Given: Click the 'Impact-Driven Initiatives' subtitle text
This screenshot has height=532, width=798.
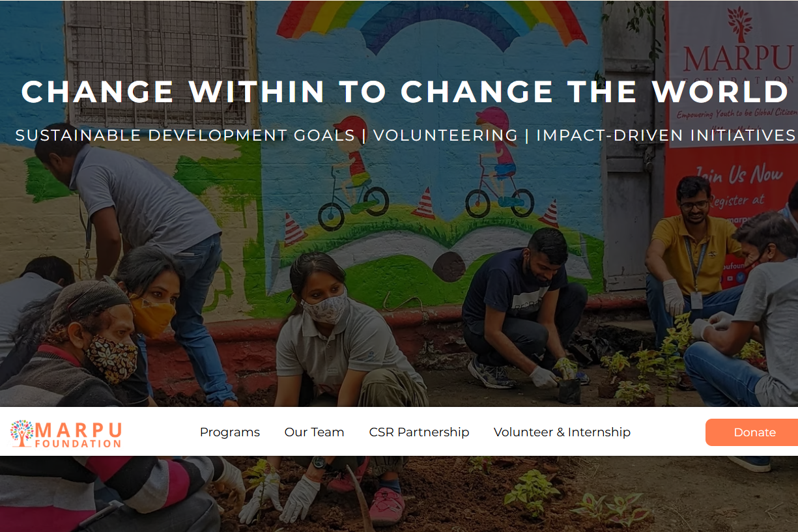Looking at the screenshot, I should point(666,135).
